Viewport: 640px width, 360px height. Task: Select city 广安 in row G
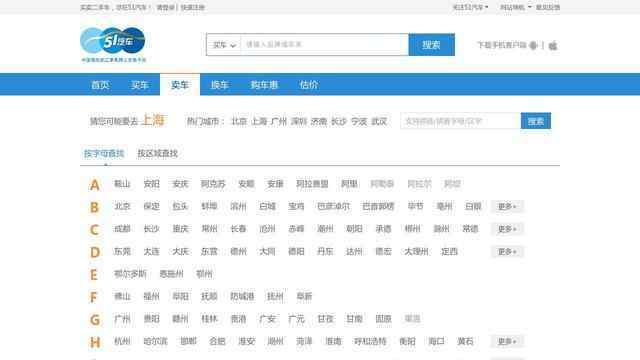point(267,319)
